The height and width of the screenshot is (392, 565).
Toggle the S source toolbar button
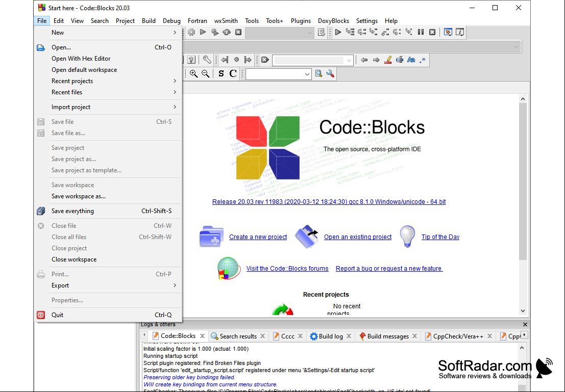[221, 74]
